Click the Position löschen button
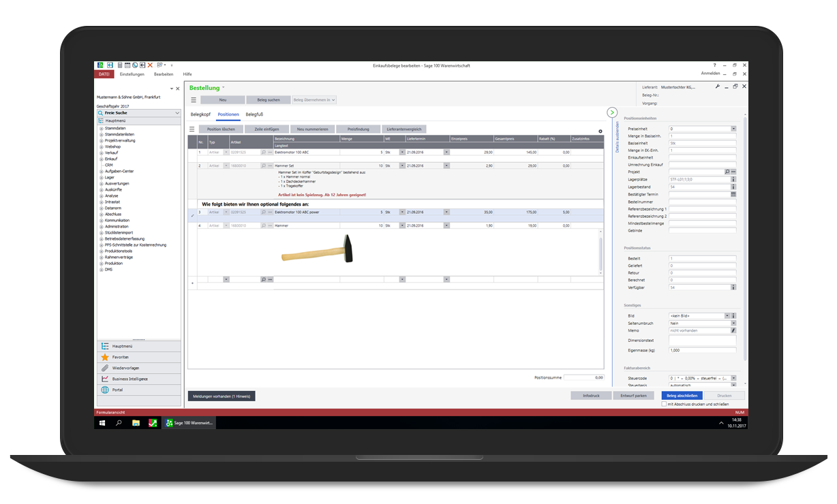Viewport: 837px width, 504px height. pos(221,129)
